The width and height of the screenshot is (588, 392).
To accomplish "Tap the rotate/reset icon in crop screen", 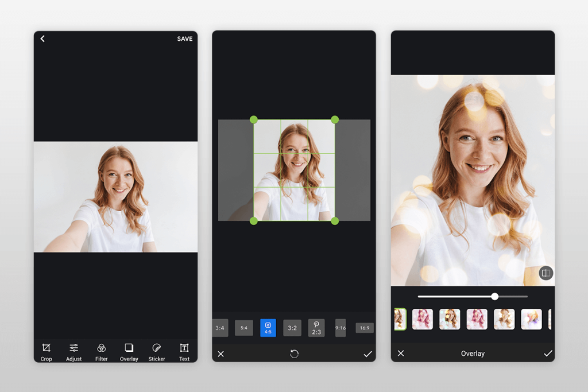I will point(294,354).
